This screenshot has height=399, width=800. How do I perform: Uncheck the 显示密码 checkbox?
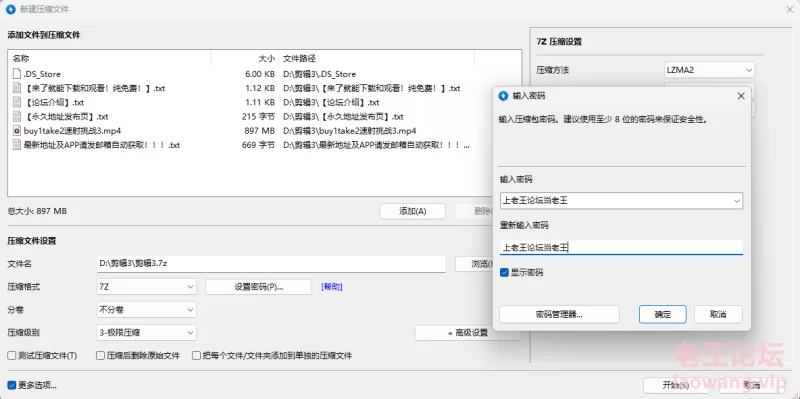pyautogui.click(x=504, y=272)
